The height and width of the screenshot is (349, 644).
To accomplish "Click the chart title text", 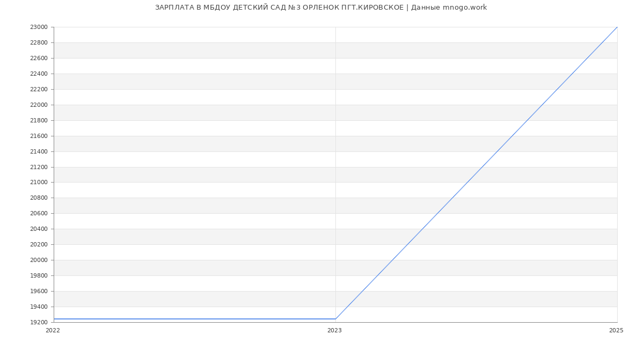I will [321, 8].
